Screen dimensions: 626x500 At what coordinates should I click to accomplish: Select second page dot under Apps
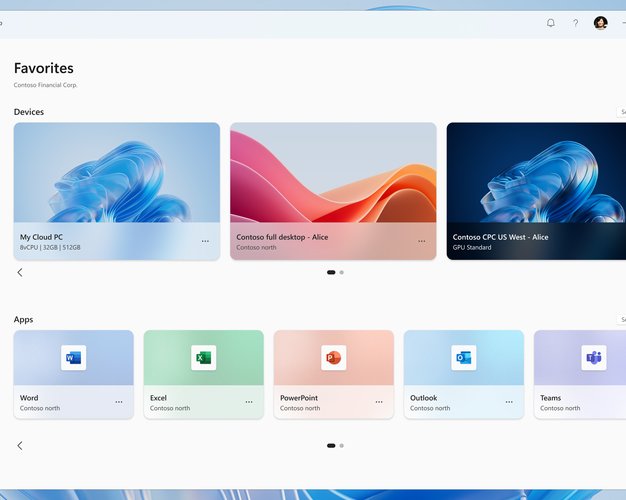tap(342, 446)
